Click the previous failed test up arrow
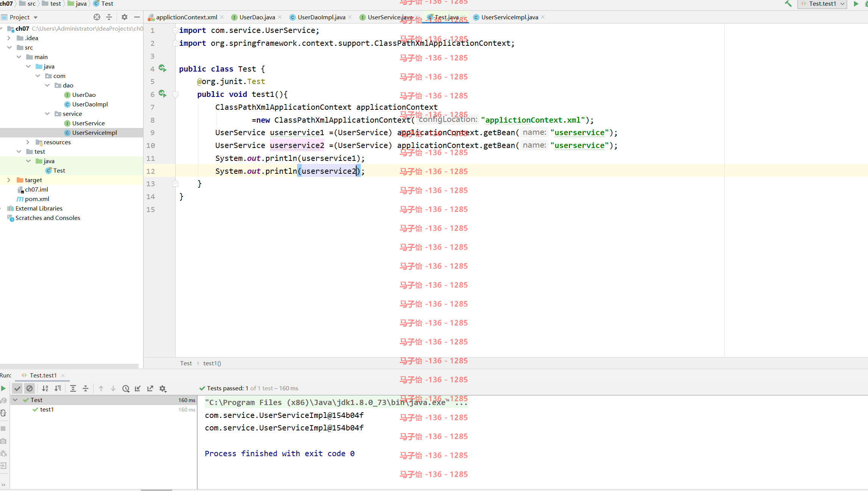The width and height of the screenshot is (868, 491). [x=101, y=388]
